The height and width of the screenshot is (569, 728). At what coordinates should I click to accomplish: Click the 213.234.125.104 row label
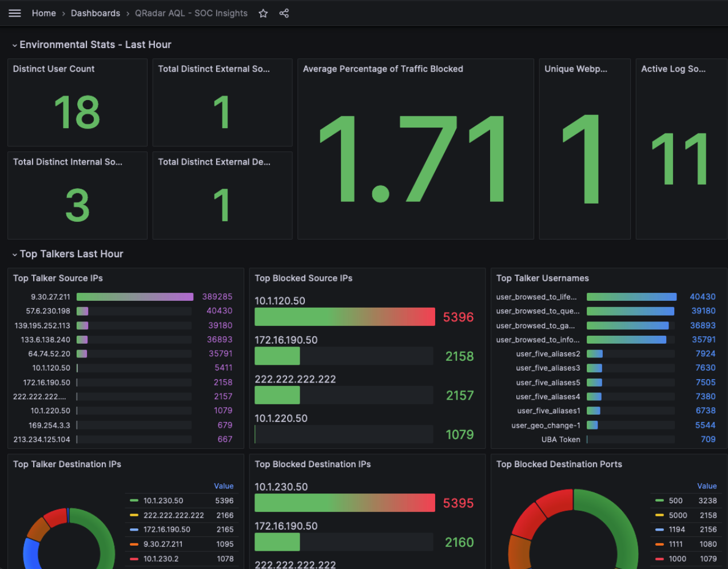(x=42, y=440)
